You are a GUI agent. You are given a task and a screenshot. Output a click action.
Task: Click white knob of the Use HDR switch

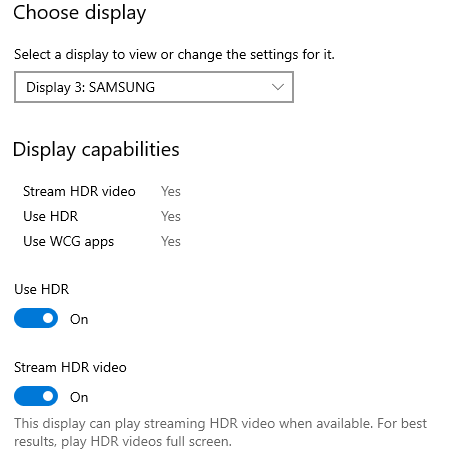coord(48,318)
